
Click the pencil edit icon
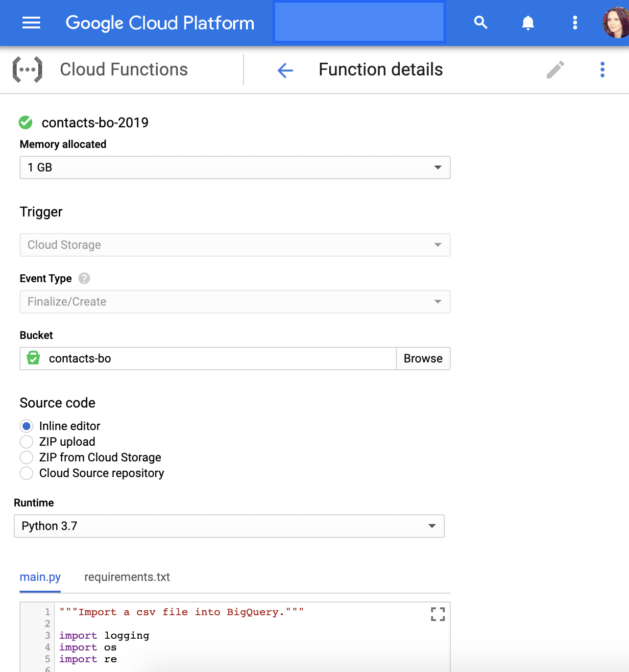[555, 70]
